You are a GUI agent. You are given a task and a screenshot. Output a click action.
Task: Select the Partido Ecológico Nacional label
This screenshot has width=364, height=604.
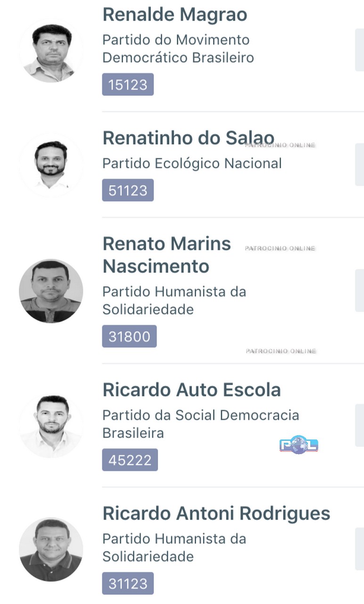pyautogui.click(x=192, y=164)
